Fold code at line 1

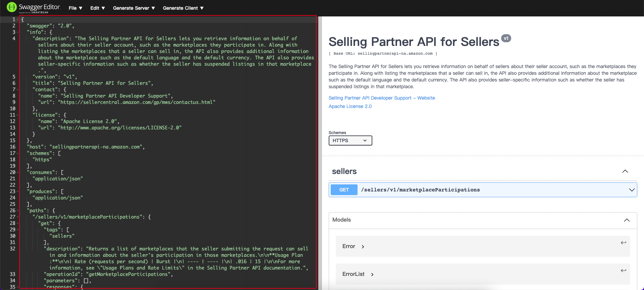click(x=17, y=19)
